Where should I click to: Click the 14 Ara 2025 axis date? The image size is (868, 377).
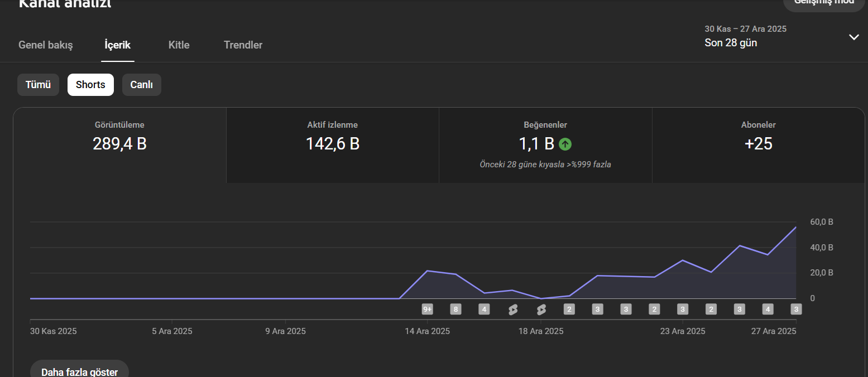click(x=428, y=331)
